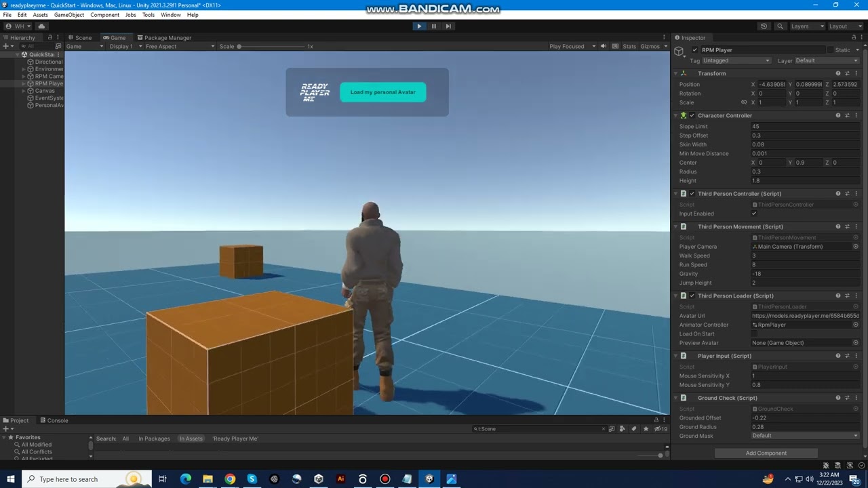Open the Adobe app in the taskbar
This screenshot has width=868, height=488.
[340, 479]
